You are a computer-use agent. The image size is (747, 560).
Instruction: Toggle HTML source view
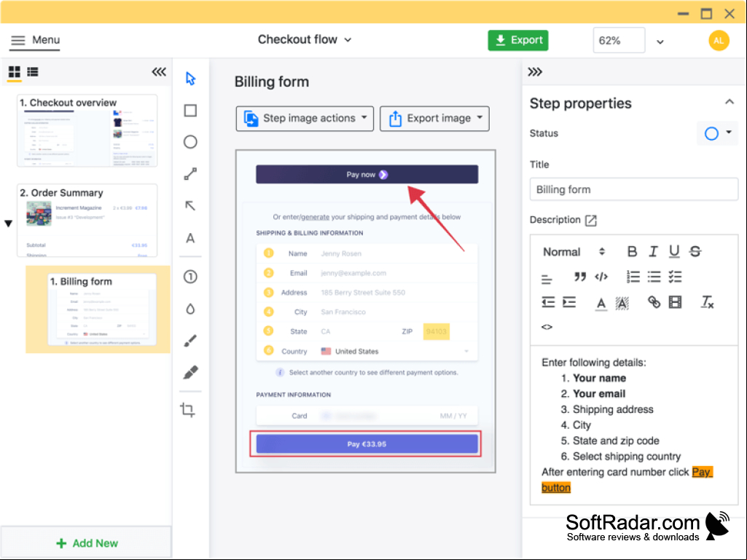pos(547,327)
